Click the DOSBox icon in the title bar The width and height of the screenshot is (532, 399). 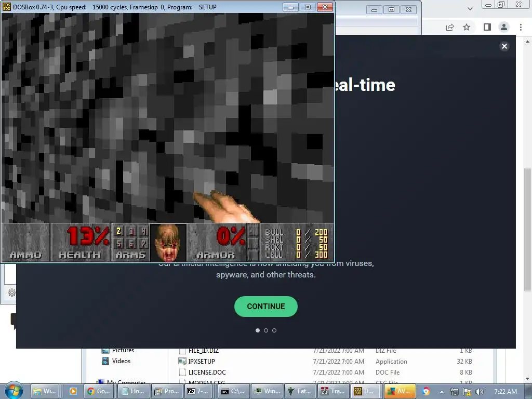(x=6, y=7)
